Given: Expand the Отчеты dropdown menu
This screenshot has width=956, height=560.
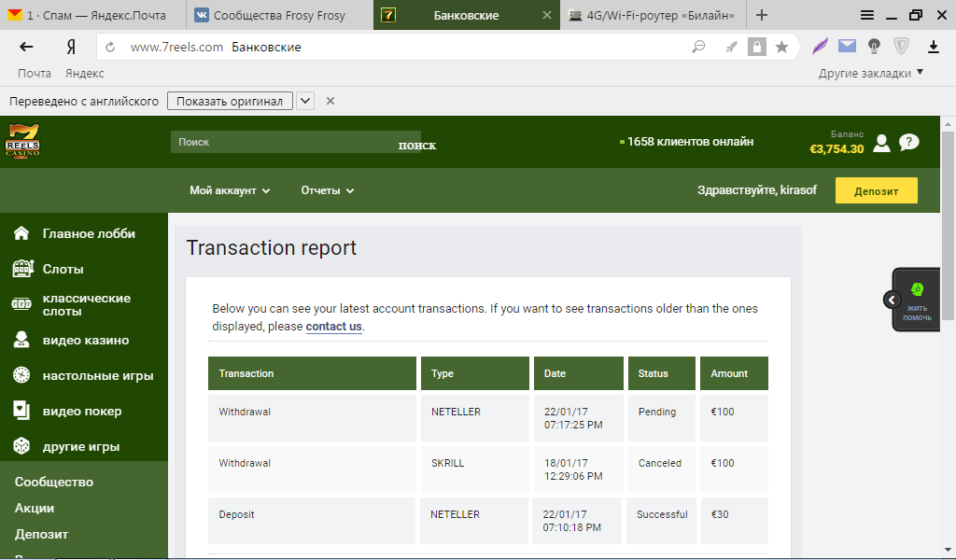Looking at the screenshot, I should pyautogui.click(x=327, y=190).
